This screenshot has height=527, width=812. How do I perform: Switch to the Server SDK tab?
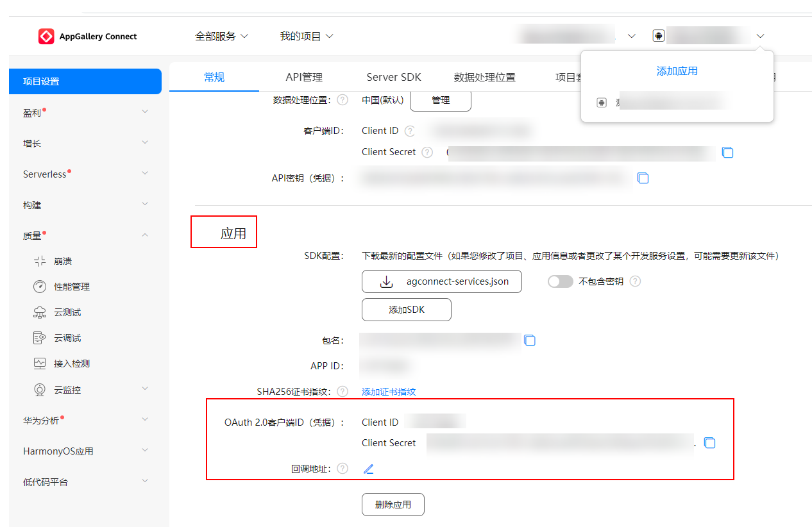(x=393, y=76)
